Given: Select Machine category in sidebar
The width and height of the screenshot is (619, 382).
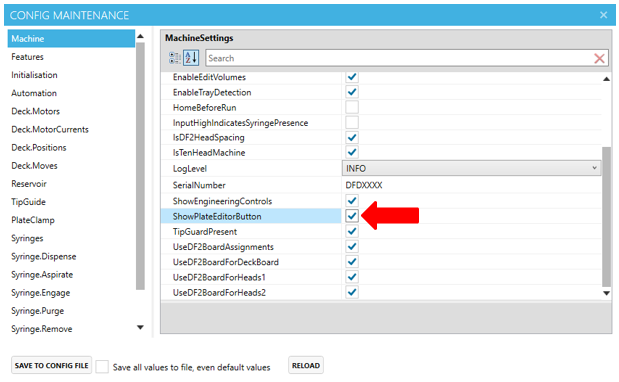Looking at the screenshot, I should click(x=71, y=39).
